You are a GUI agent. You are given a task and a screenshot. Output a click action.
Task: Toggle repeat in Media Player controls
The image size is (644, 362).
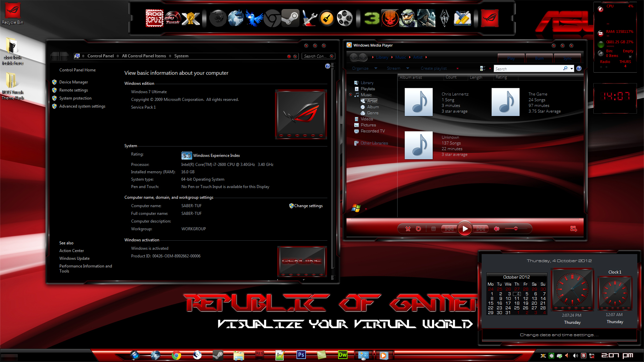coord(418,229)
